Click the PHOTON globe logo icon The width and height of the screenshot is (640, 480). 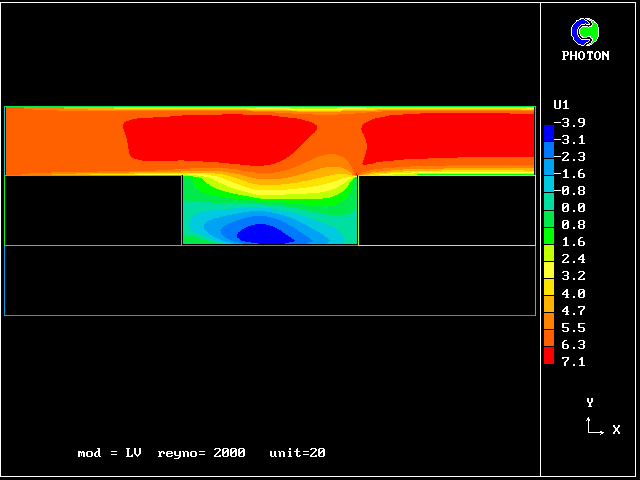(585, 32)
